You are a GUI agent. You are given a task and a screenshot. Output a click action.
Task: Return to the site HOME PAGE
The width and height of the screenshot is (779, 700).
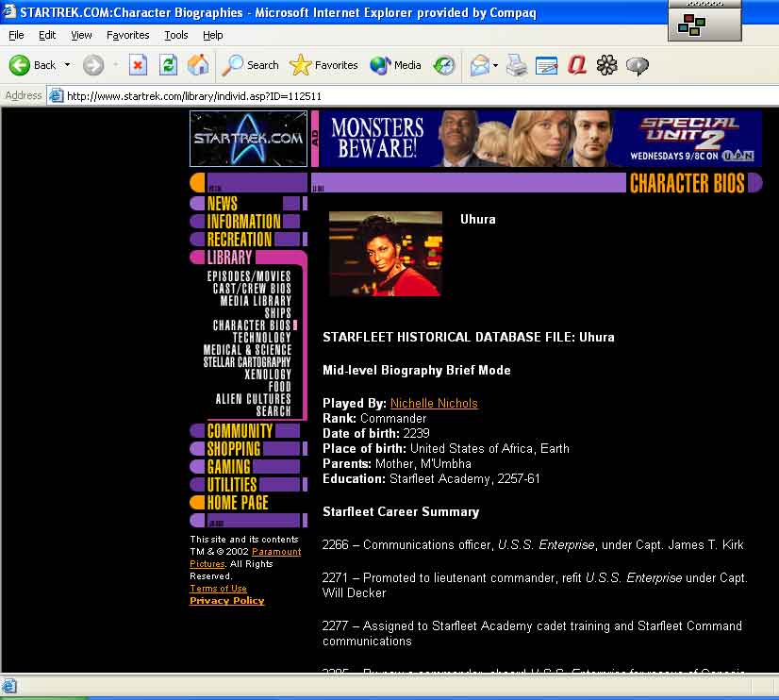(x=238, y=502)
